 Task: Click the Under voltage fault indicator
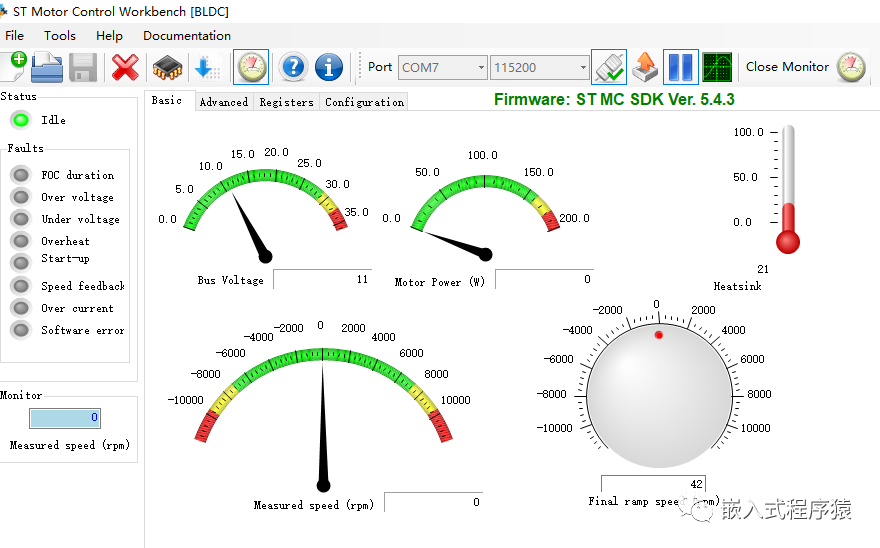[21, 218]
